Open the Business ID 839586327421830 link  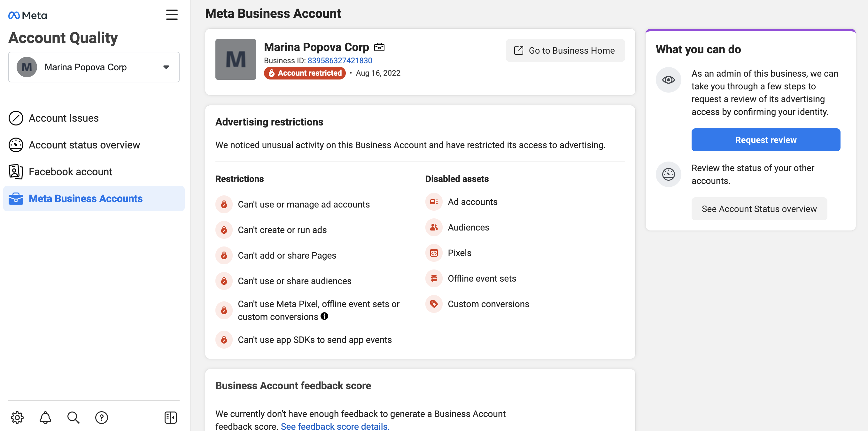pyautogui.click(x=340, y=61)
